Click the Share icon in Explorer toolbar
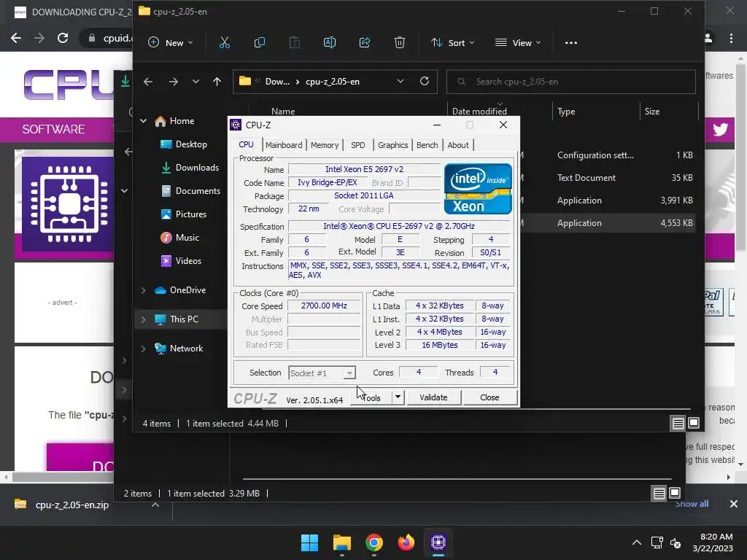Image resolution: width=747 pixels, height=560 pixels. [x=365, y=43]
